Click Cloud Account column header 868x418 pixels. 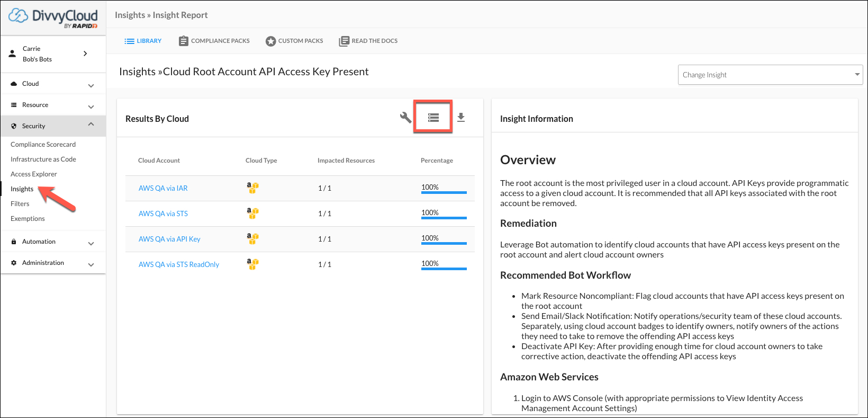(x=159, y=161)
